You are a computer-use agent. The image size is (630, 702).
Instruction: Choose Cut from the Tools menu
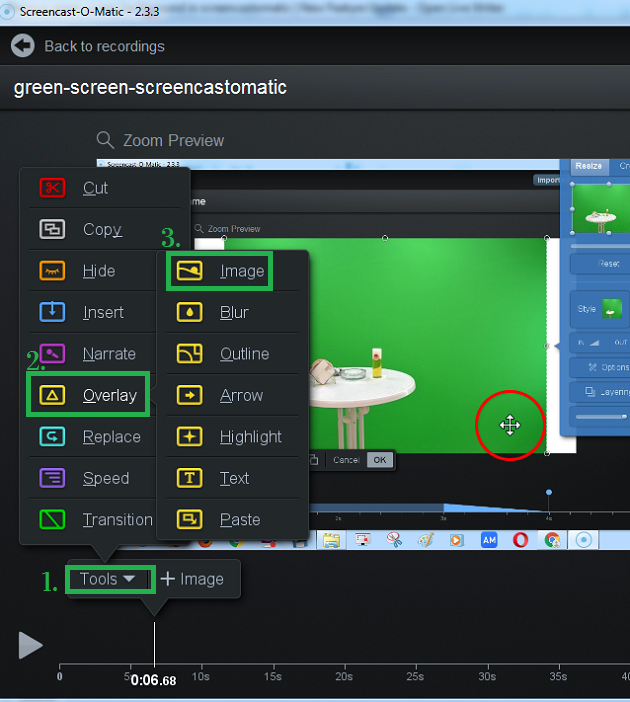coord(105,188)
